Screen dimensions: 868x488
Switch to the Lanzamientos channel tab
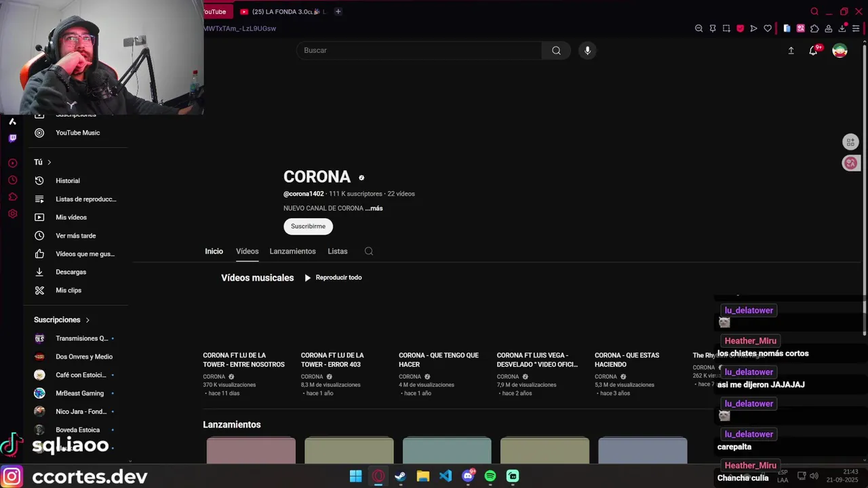(x=292, y=251)
